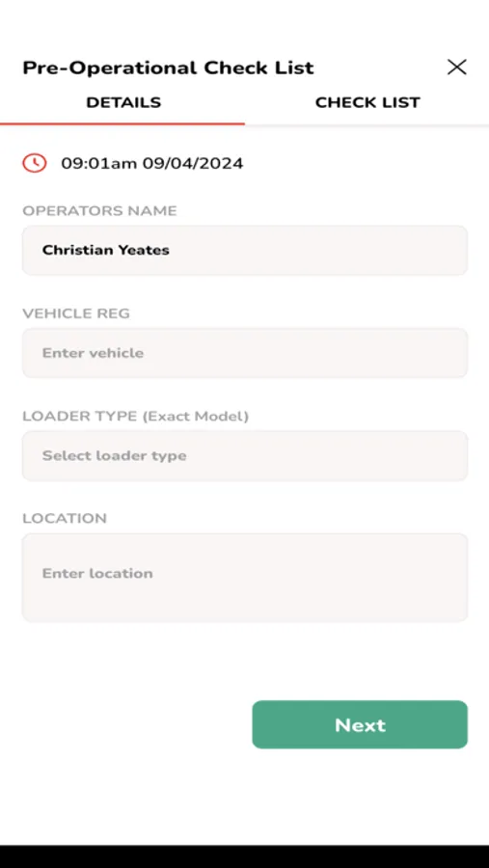Click the red underline beneath the DETAILS tab

click(122, 124)
